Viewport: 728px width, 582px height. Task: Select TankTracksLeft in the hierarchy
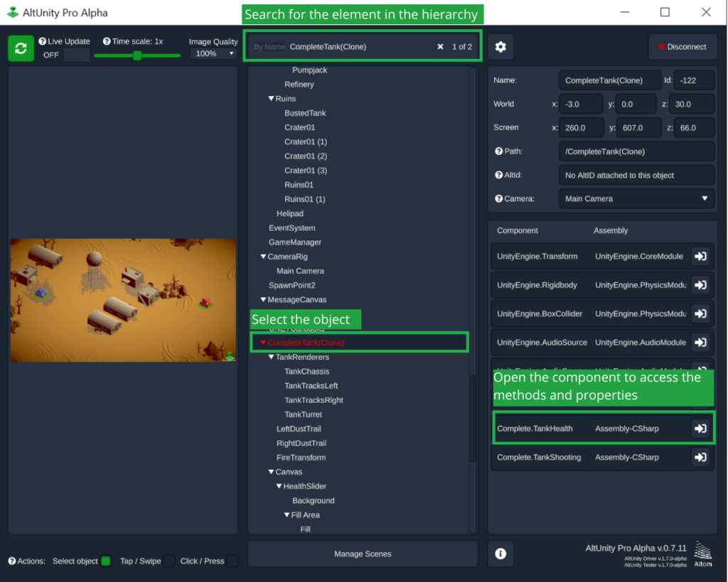(x=311, y=386)
